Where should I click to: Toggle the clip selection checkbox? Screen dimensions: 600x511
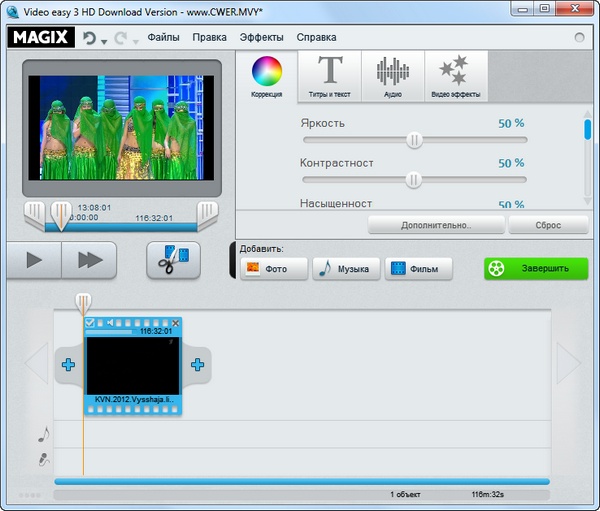coord(90,323)
